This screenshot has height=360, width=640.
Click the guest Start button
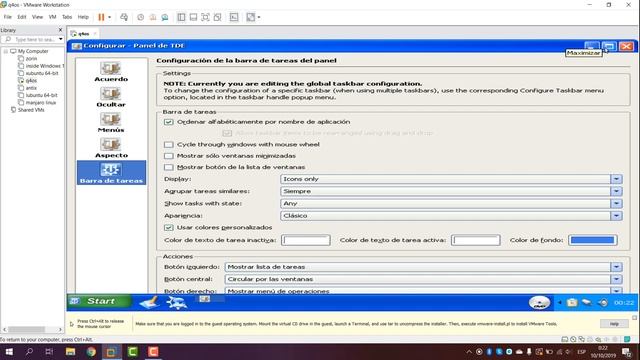99,301
